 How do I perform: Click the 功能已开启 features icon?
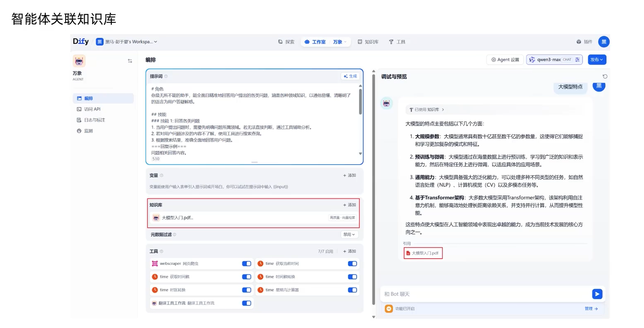389,309
